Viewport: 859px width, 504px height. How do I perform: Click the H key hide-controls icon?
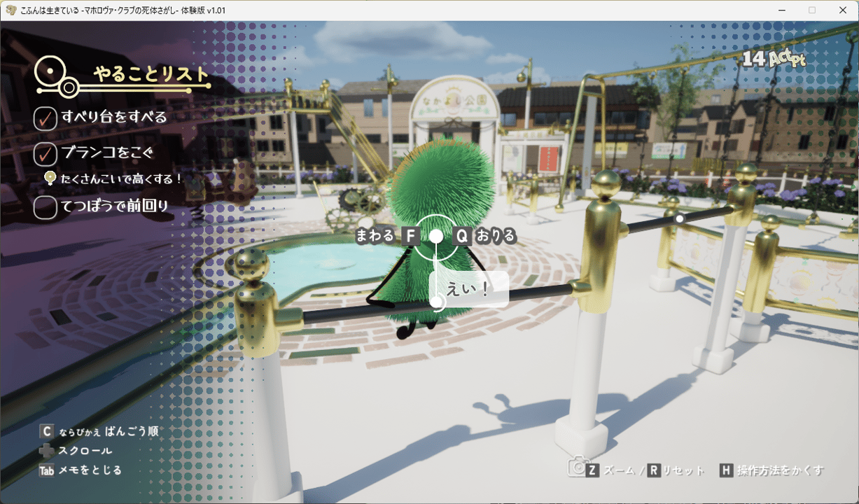click(726, 470)
